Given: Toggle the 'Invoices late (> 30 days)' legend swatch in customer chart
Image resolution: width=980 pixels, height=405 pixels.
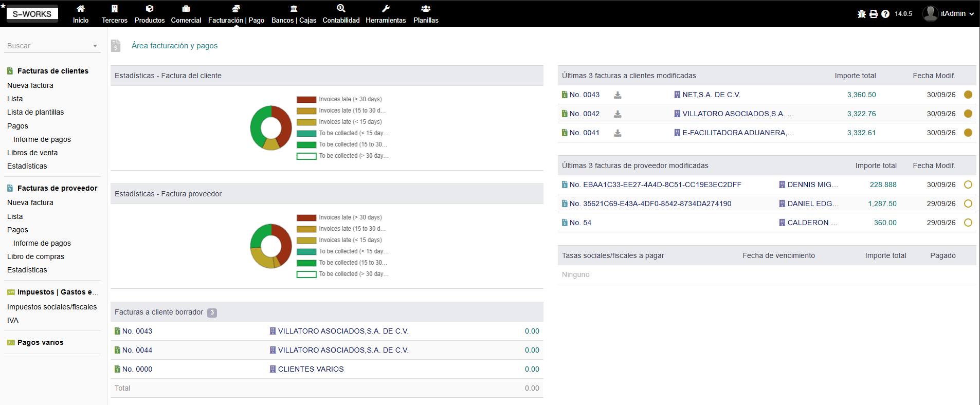Looking at the screenshot, I should click(306, 99).
